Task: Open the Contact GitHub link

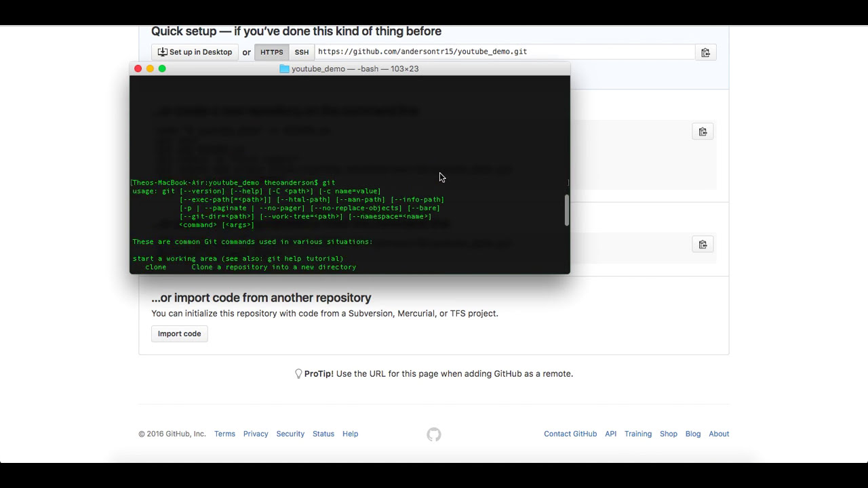Action: pyautogui.click(x=570, y=434)
